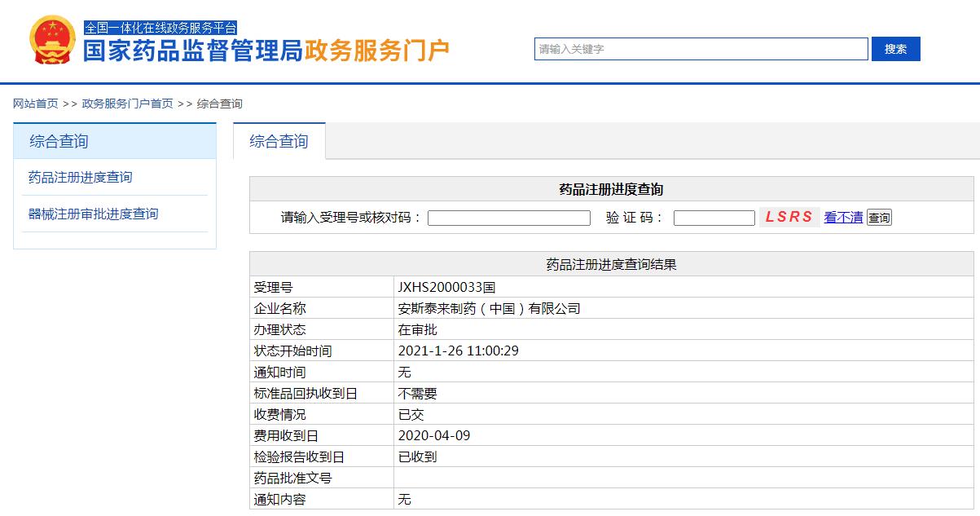980x516 pixels.
Task: Select the 综合查询 left sidebar header
Action: click(59, 141)
